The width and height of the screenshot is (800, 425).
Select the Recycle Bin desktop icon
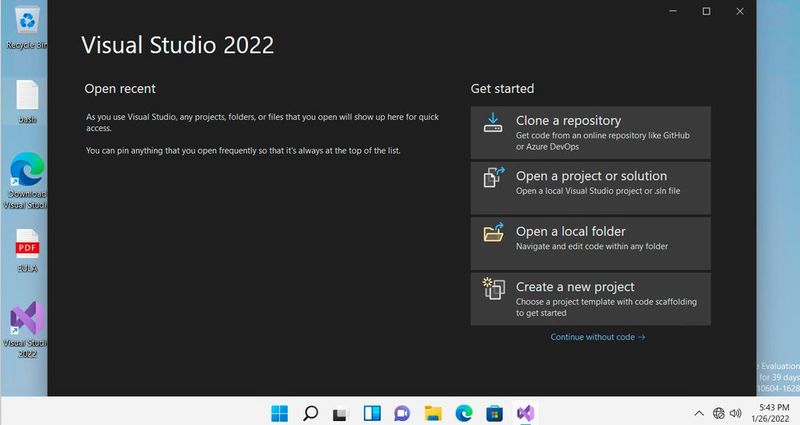pos(27,28)
